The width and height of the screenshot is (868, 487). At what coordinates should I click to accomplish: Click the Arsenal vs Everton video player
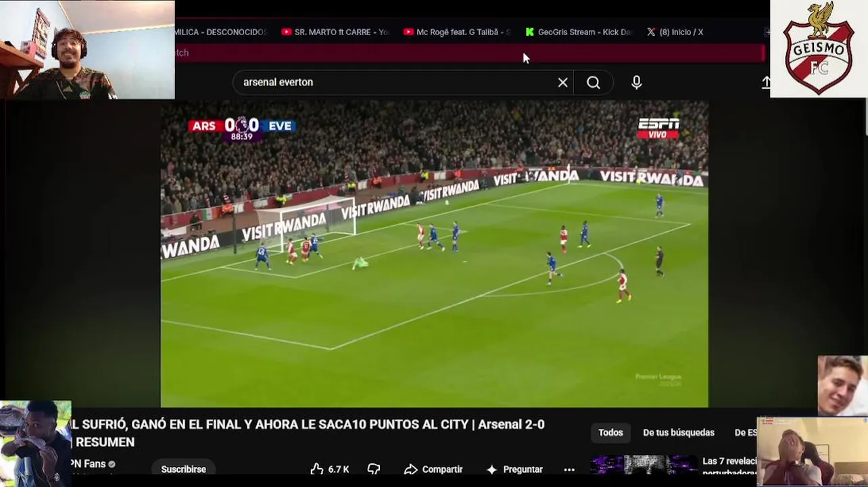point(434,254)
